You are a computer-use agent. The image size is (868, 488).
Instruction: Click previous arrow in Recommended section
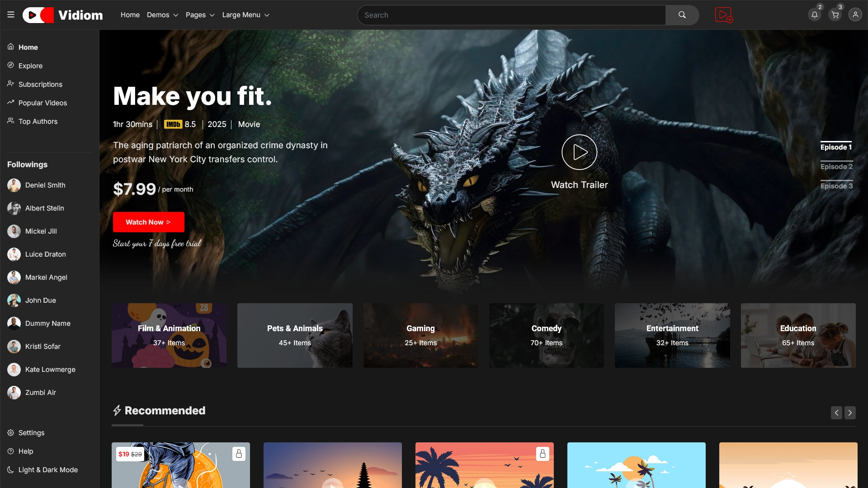click(836, 413)
